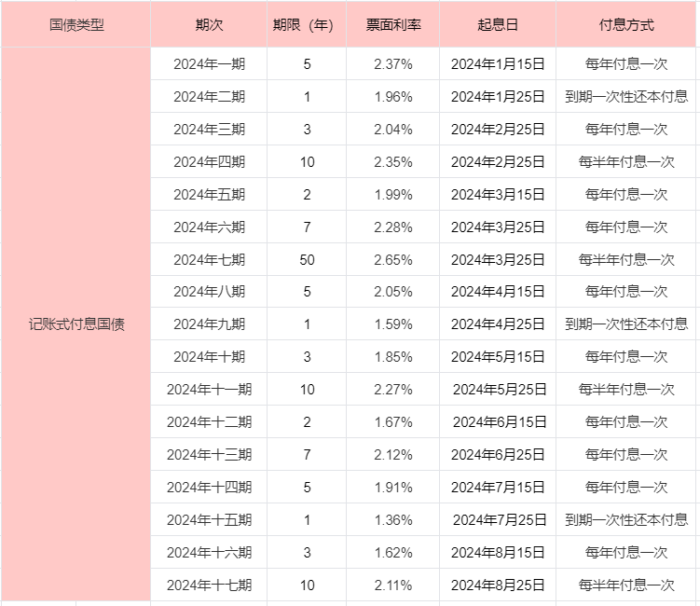The image size is (700, 606).
Task: Select date cell 2024年4月15日
Action: [x=498, y=292]
